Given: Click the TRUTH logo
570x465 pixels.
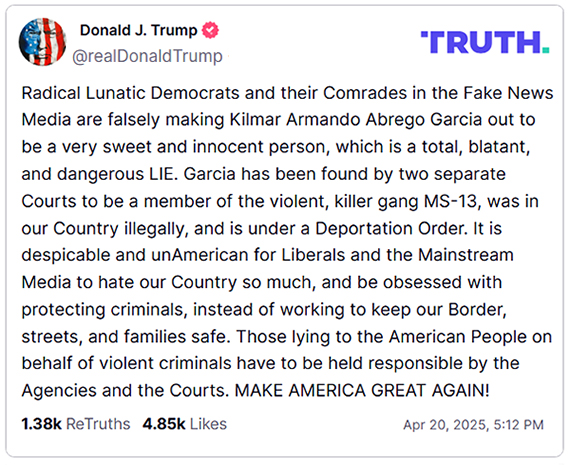Looking at the screenshot, I should point(485,42).
